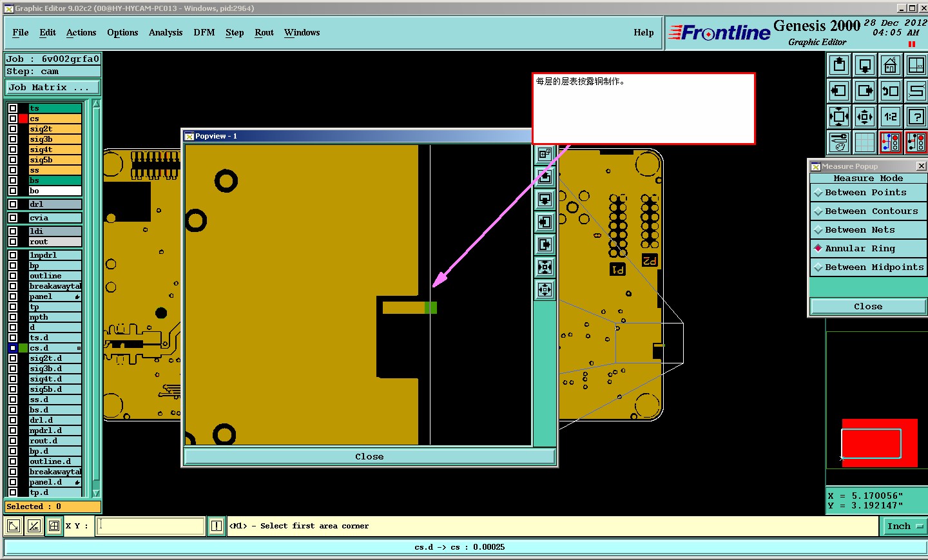
Task: Pan right in the Popview window
Action: pyautogui.click(x=545, y=244)
